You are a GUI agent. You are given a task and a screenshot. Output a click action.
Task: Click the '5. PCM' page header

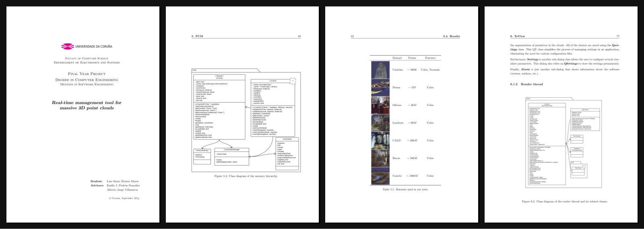[197, 36]
